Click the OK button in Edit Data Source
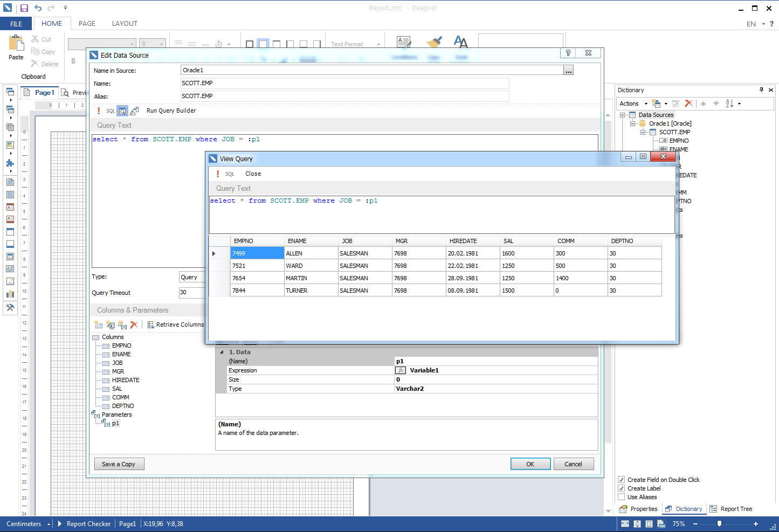 tap(530, 464)
